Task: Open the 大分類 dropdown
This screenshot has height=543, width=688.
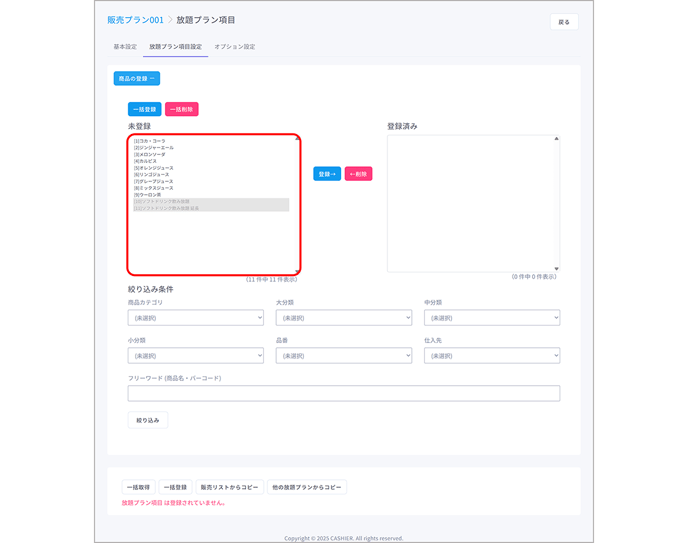Action: tap(344, 318)
